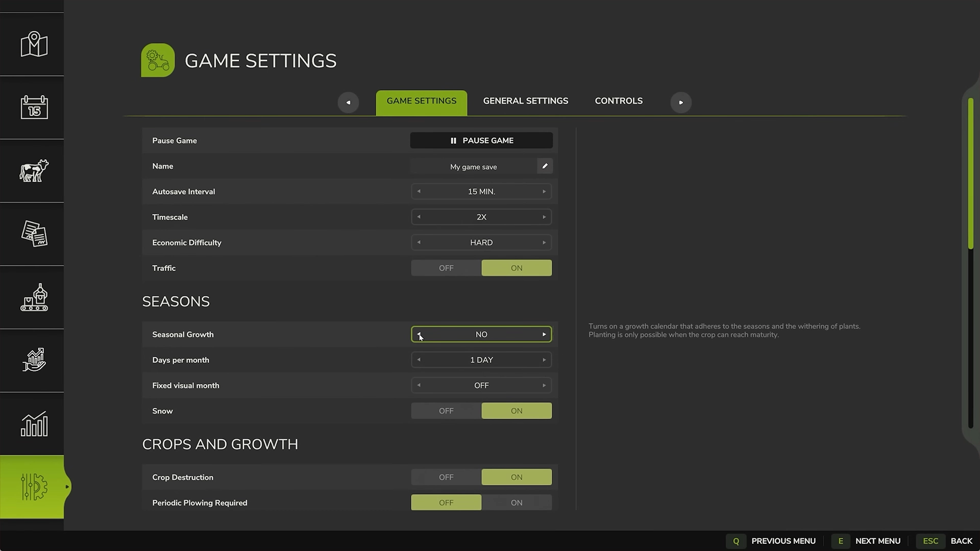This screenshot has height=551, width=980.
Task: Open the contracts documents icon
Action: [x=34, y=234]
